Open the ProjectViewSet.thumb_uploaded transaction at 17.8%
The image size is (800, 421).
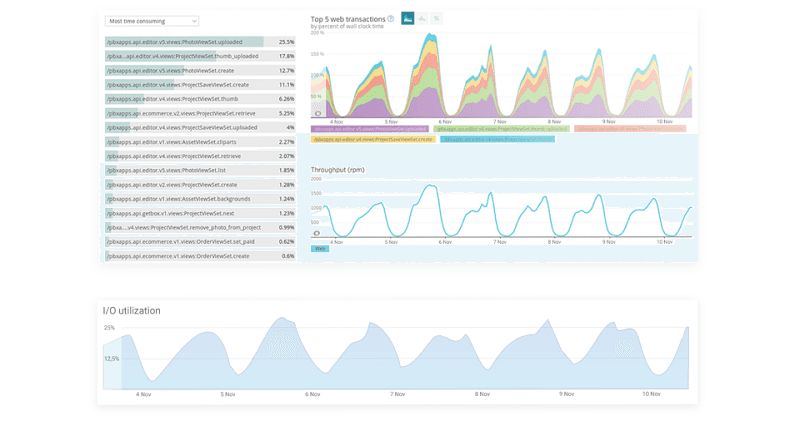(200, 56)
